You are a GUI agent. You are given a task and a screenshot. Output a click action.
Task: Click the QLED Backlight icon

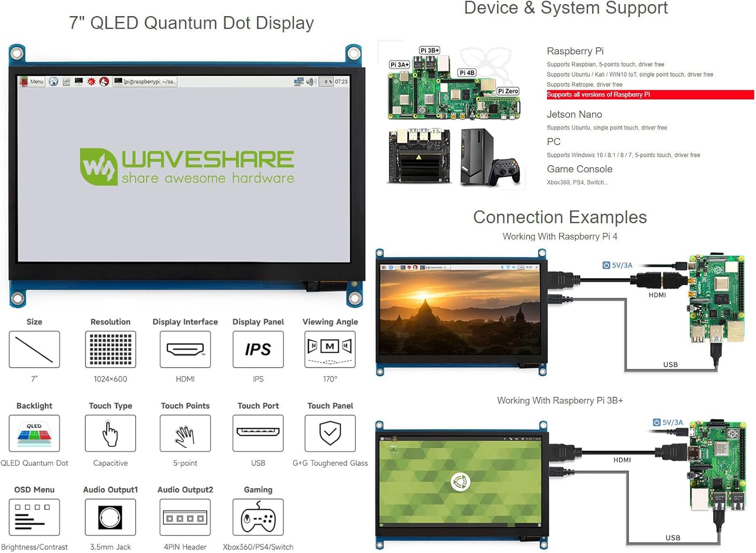pos(34,433)
